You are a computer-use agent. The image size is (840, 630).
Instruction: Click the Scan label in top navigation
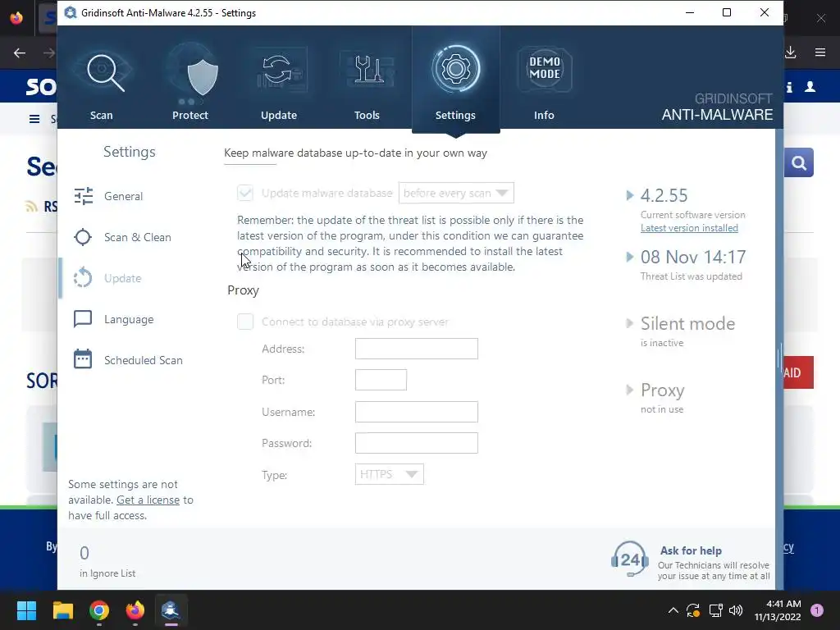click(x=101, y=115)
